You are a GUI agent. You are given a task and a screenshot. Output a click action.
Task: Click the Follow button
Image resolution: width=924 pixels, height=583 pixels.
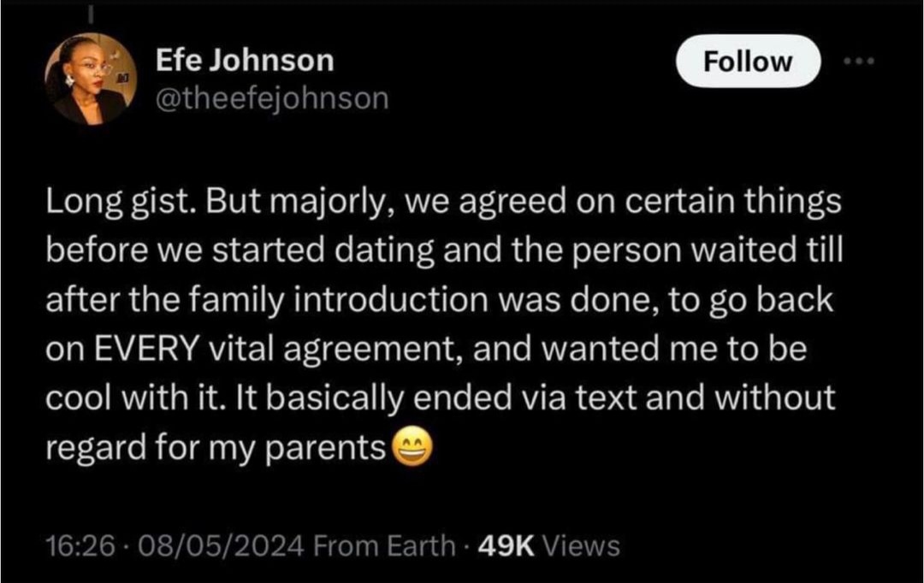pyautogui.click(x=749, y=62)
